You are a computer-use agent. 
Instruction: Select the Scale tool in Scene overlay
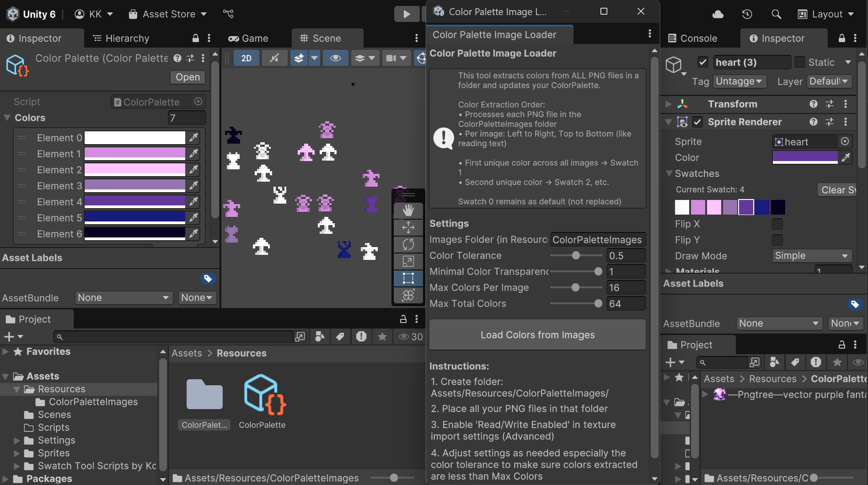pos(408,261)
